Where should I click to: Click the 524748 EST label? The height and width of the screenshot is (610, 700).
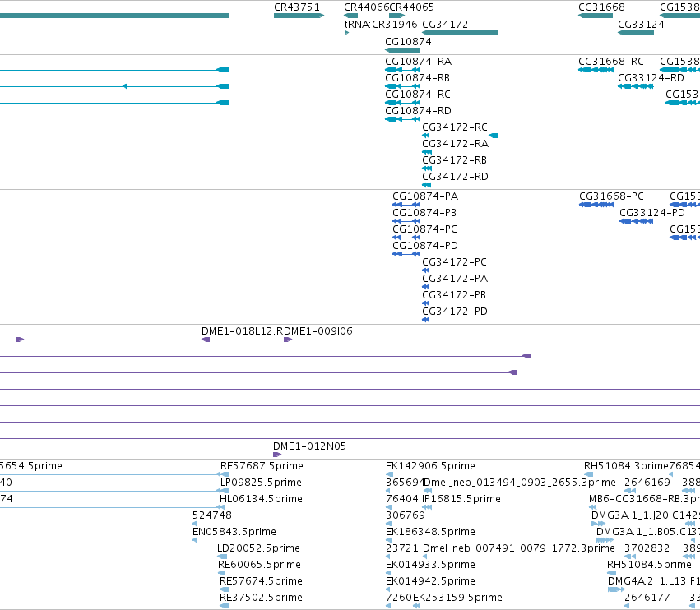click(212, 515)
